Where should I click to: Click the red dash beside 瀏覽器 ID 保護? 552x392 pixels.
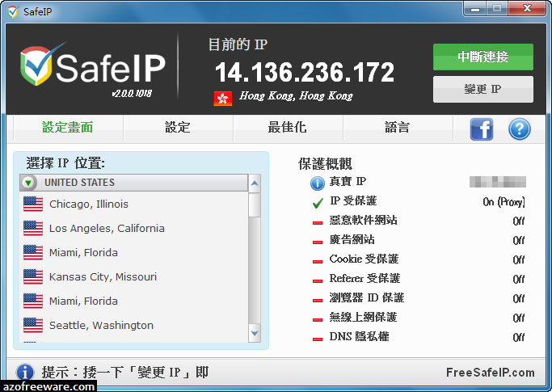[318, 301]
